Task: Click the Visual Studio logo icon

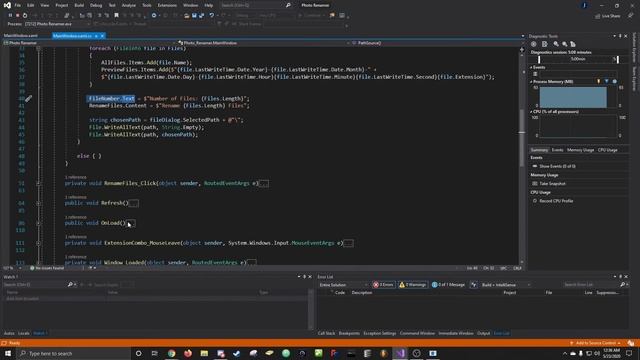Action: click(7, 5)
